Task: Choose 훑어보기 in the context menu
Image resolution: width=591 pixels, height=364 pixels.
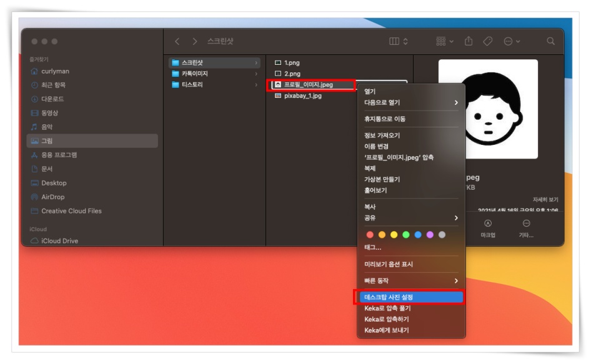Action: click(411, 190)
